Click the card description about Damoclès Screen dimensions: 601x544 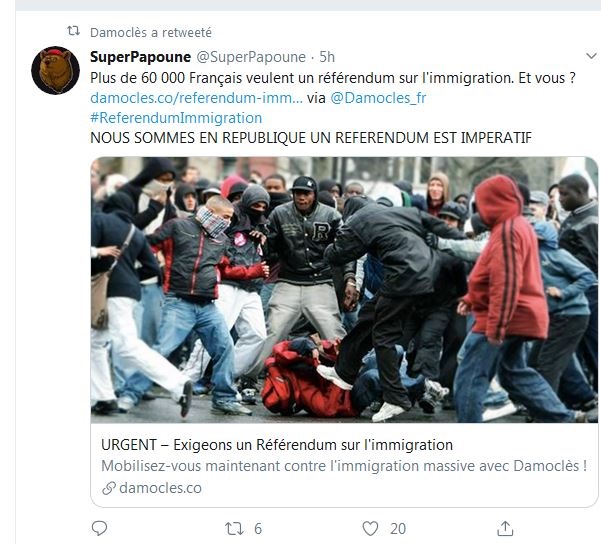click(344, 466)
